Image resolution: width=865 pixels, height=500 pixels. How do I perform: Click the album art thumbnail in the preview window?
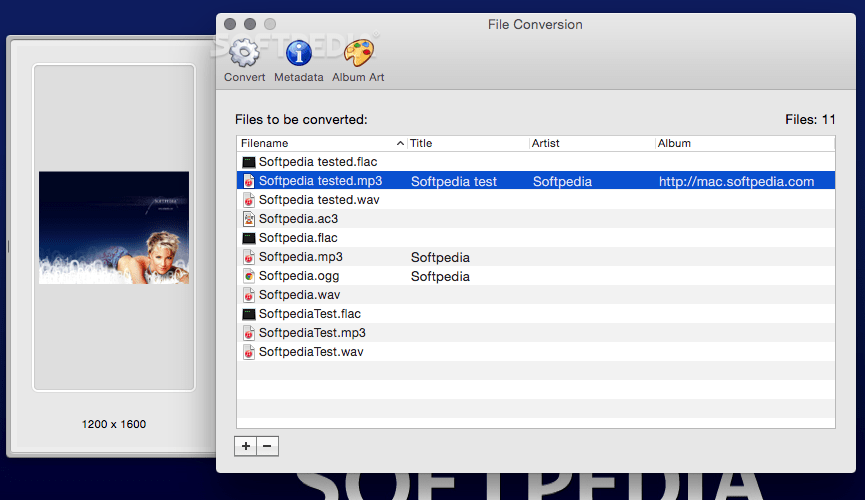[x=114, y=227]
